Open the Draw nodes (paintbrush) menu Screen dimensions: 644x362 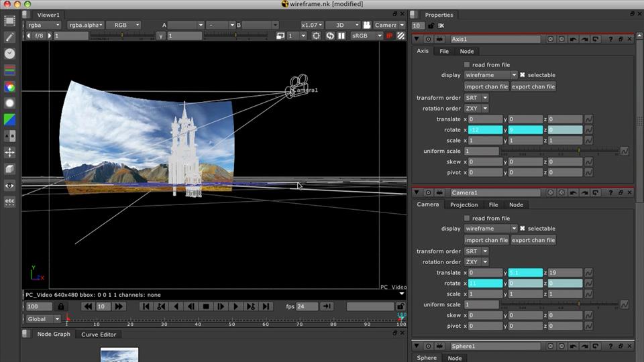(9, 37)
